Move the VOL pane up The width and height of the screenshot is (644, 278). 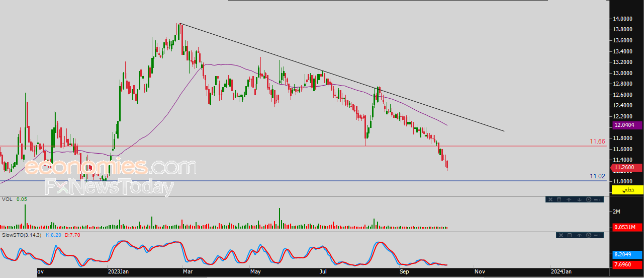point(569,199)
